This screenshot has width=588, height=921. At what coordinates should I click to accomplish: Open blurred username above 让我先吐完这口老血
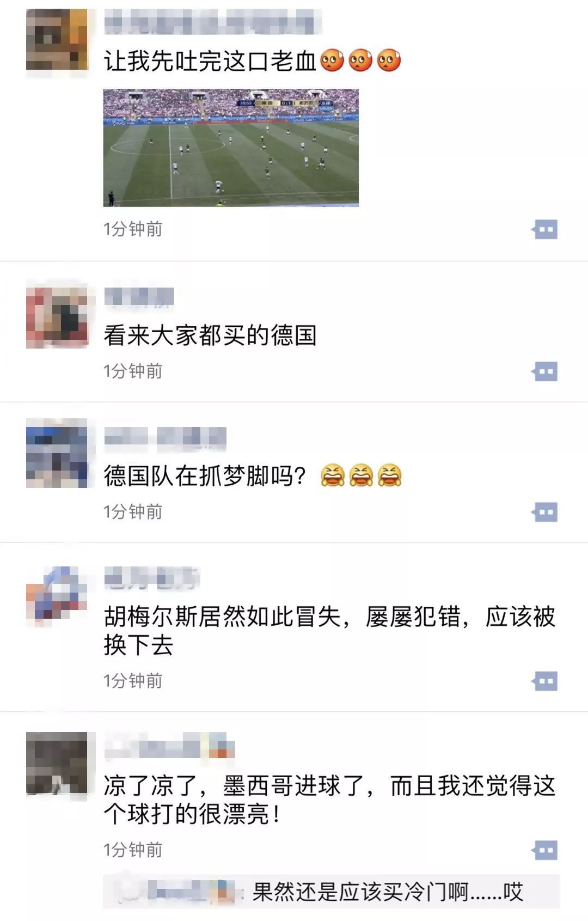coord(212,22)
